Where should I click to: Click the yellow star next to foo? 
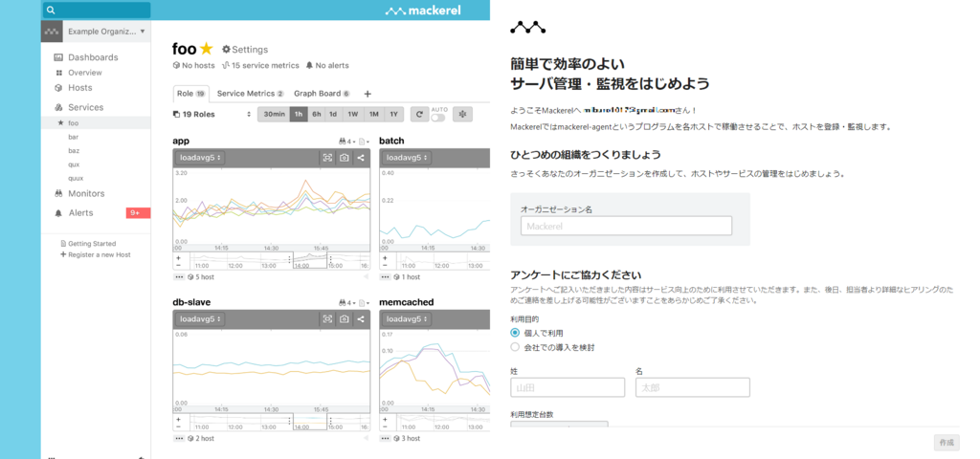point(207,49)
